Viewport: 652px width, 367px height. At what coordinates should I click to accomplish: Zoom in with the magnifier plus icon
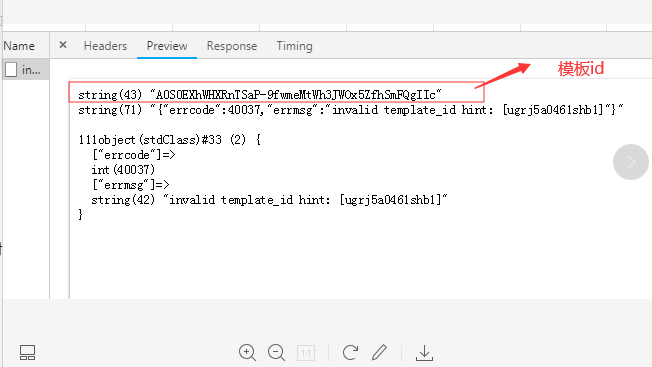coord(247,352)
